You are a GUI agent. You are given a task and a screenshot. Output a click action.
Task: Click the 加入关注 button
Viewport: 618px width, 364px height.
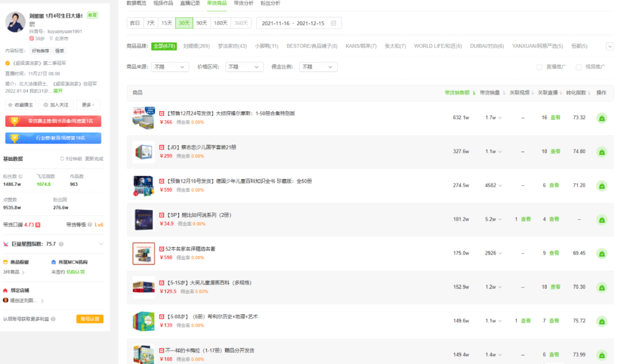[56, 105]
